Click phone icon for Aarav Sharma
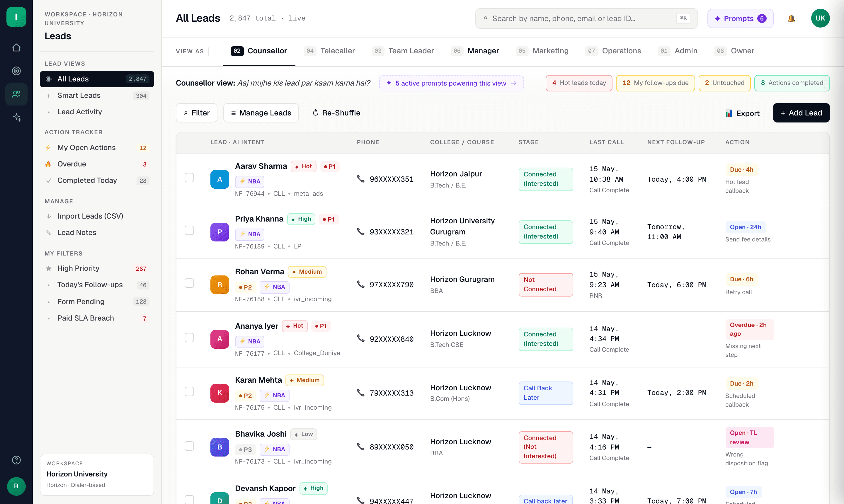Viewport: 844px width, 504px height. click(361, 179)
